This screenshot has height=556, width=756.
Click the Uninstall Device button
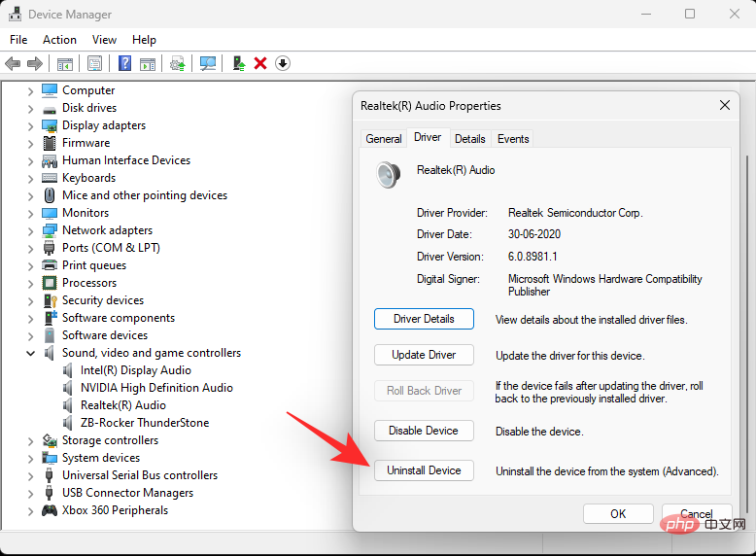point(424,470)
